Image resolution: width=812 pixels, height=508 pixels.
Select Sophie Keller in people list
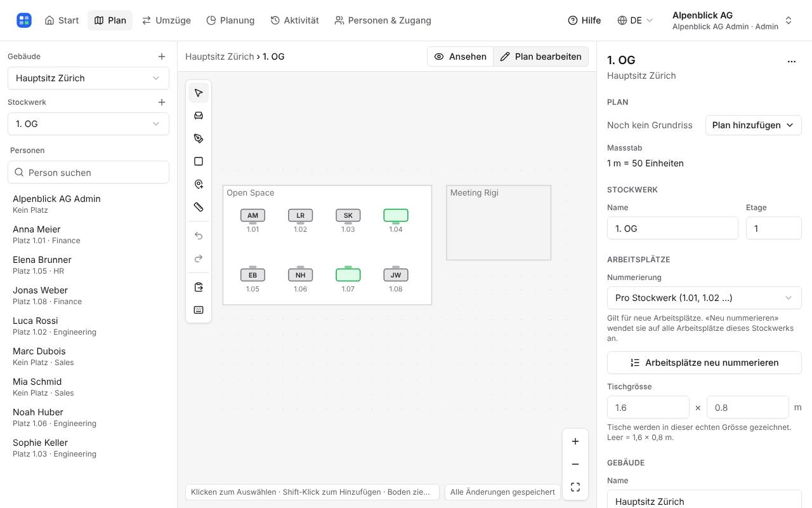coord(88,448)
